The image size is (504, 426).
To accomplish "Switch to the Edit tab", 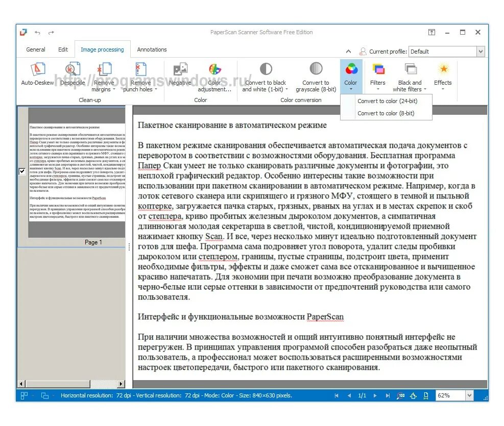I will click(x=63, y=49).
